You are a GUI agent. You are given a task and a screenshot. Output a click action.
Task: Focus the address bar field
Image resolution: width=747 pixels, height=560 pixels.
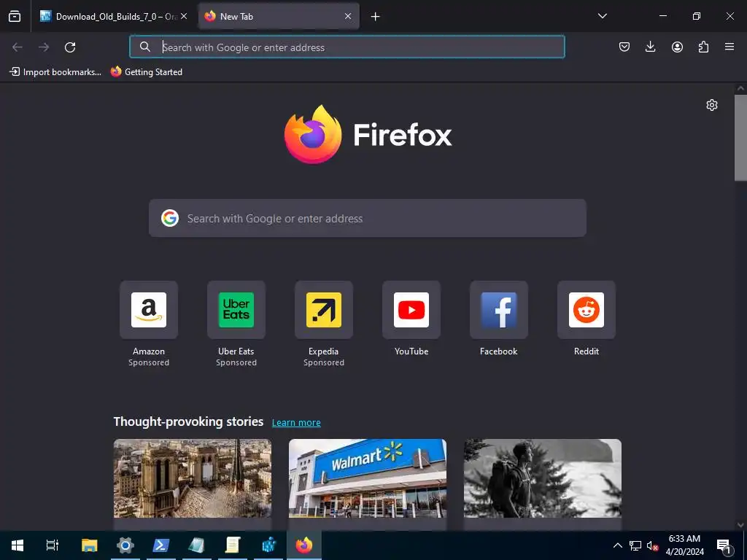347,47
